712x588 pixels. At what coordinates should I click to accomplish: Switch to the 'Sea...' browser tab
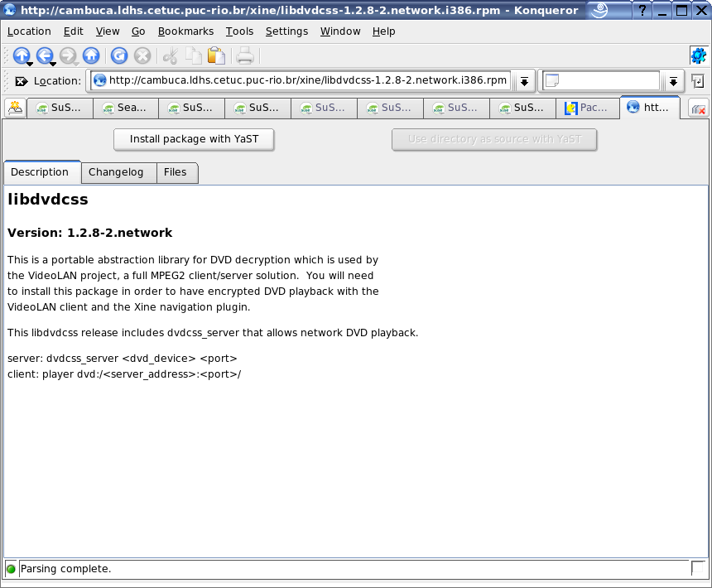pyautogui.click(x=126, y=108)
